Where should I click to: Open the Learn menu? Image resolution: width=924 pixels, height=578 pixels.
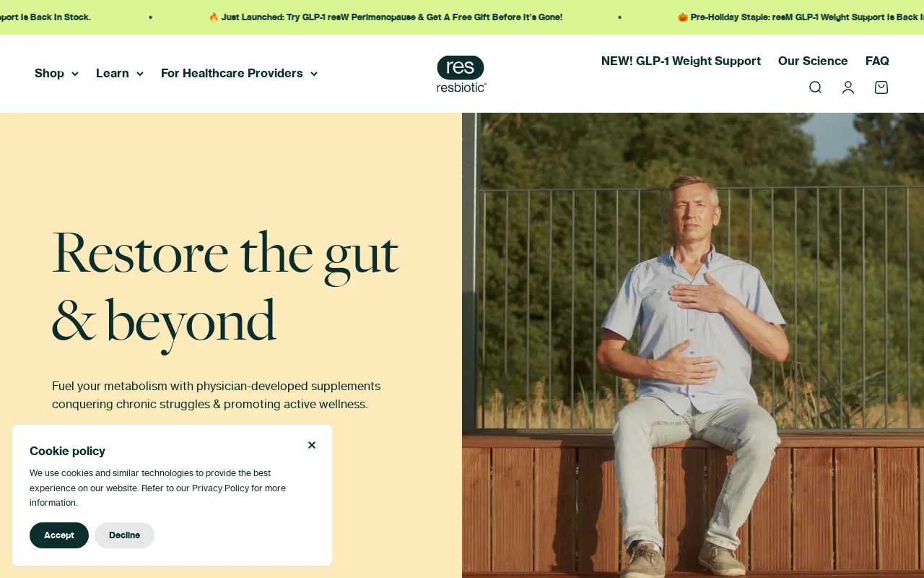tap(120, 73)
